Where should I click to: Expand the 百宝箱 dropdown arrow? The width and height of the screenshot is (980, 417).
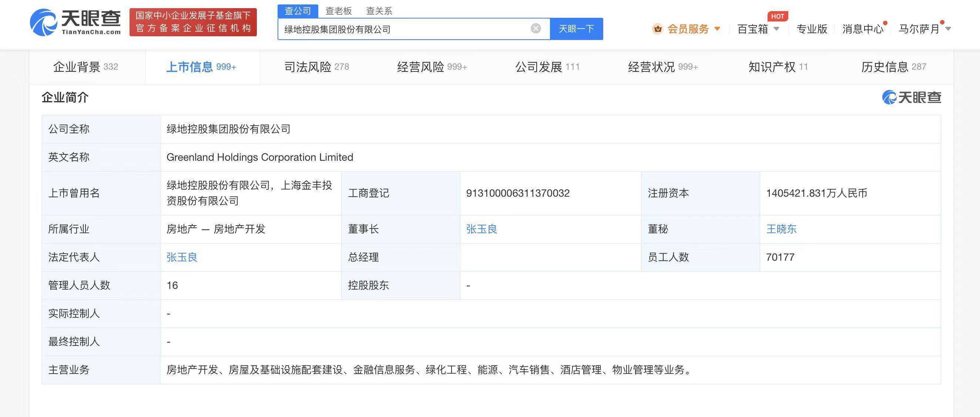(776, 29)
